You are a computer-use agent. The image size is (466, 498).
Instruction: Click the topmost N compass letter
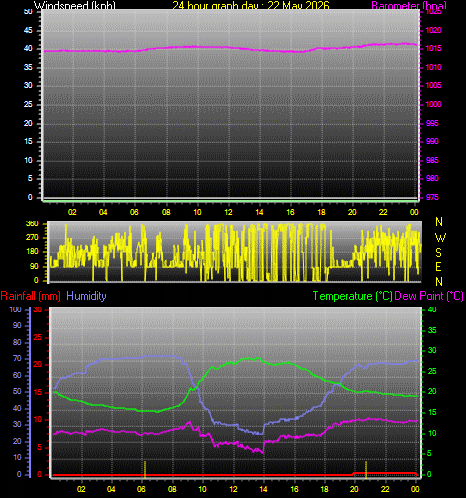click(439, 222)
